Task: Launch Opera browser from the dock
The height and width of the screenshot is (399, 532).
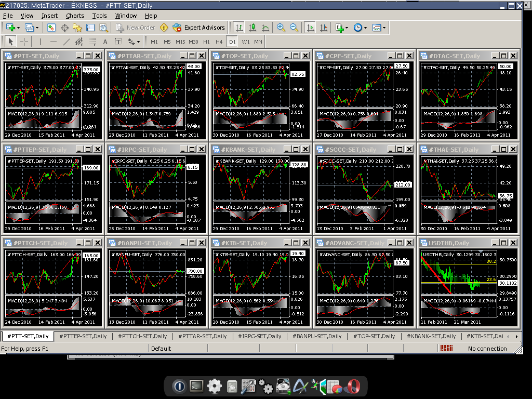Action: (354, 387)
